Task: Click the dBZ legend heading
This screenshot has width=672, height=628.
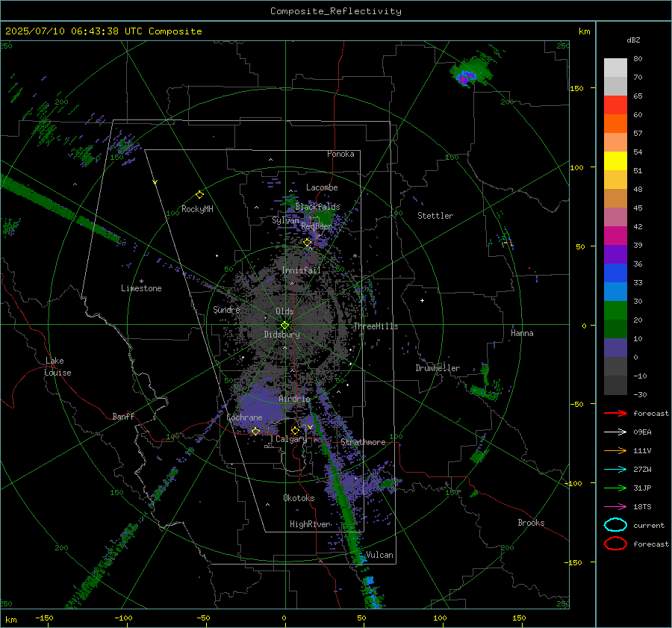Action: point(633,40)
